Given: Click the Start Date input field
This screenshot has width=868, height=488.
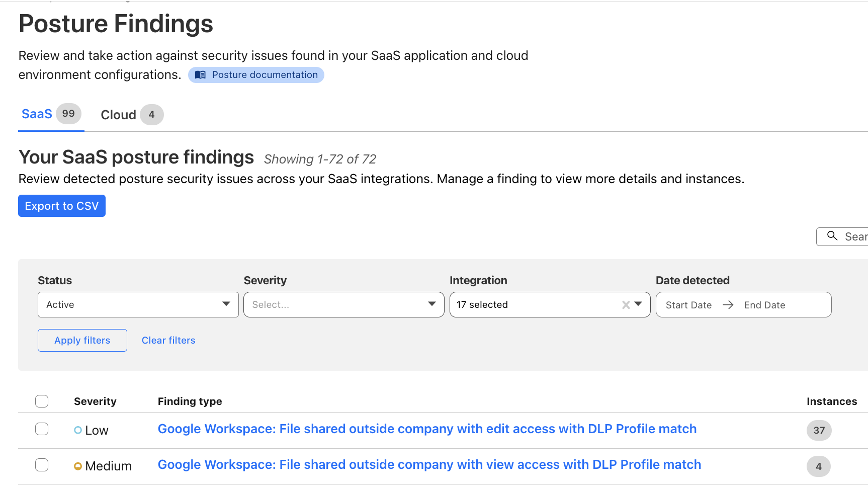Looking at the screenshot, I should pos(688,305).
